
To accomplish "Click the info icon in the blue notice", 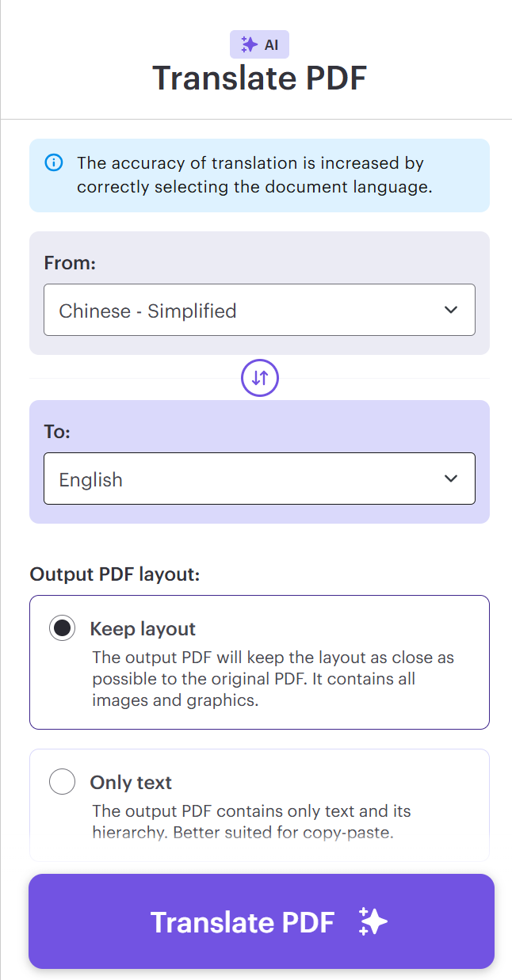I will (53, 163).
